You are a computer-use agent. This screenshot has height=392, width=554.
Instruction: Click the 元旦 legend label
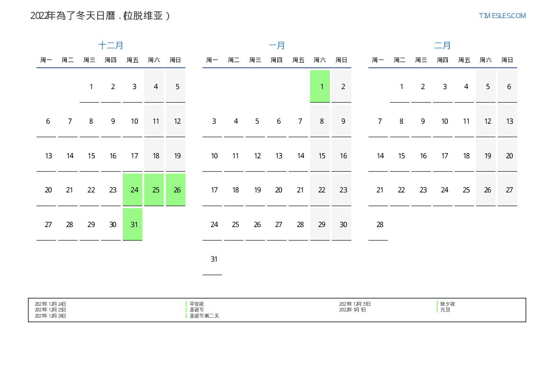tap(445, 310)
